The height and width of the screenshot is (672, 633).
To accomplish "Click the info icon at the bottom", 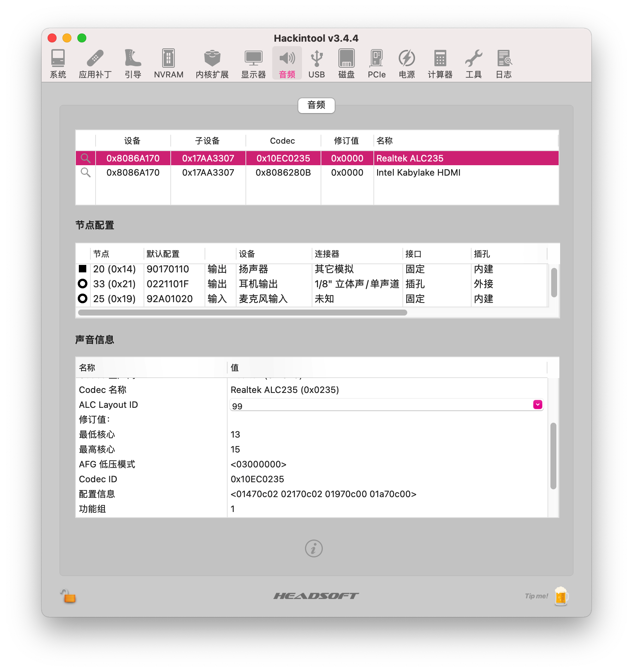I will pos(314,548).
